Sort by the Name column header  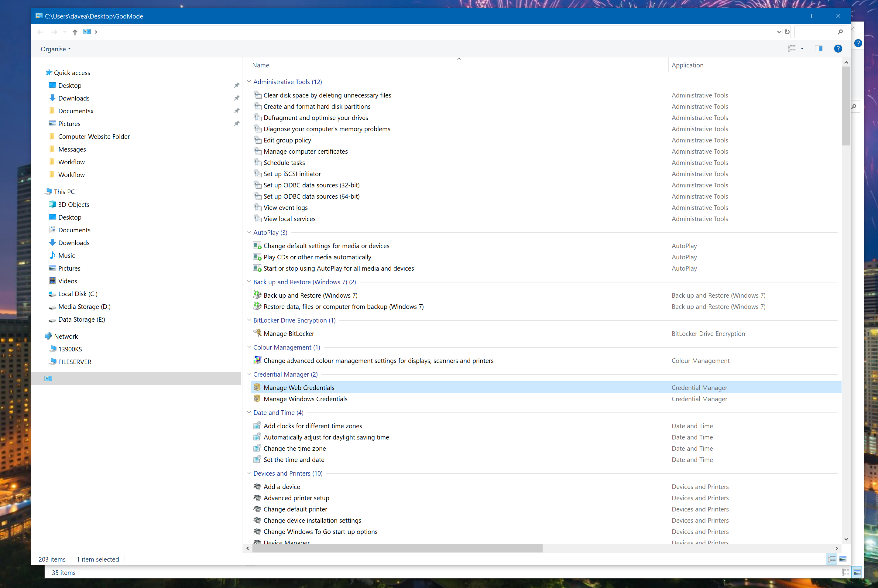pos(261,65)
